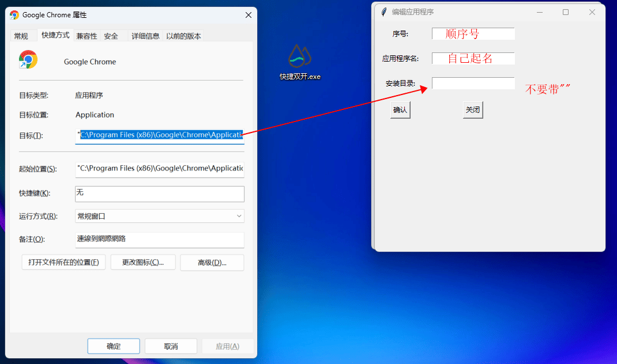The width and height of the screenshot is (617, 364).
Task: Click the 起始位置 field
Action: 160,169
